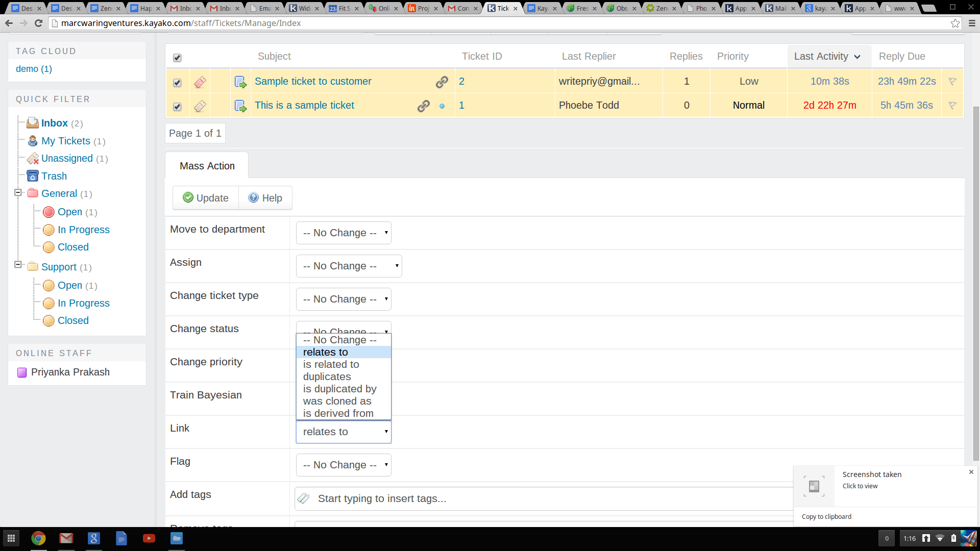Open In Progress status under Support
The width and height of the screenshot is (980, 551).
click(x=84, y=303)
